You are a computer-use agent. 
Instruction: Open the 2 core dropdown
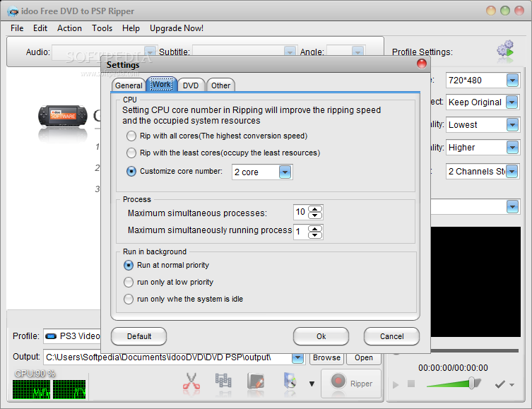pyautogui.click(x=285, y=172)
